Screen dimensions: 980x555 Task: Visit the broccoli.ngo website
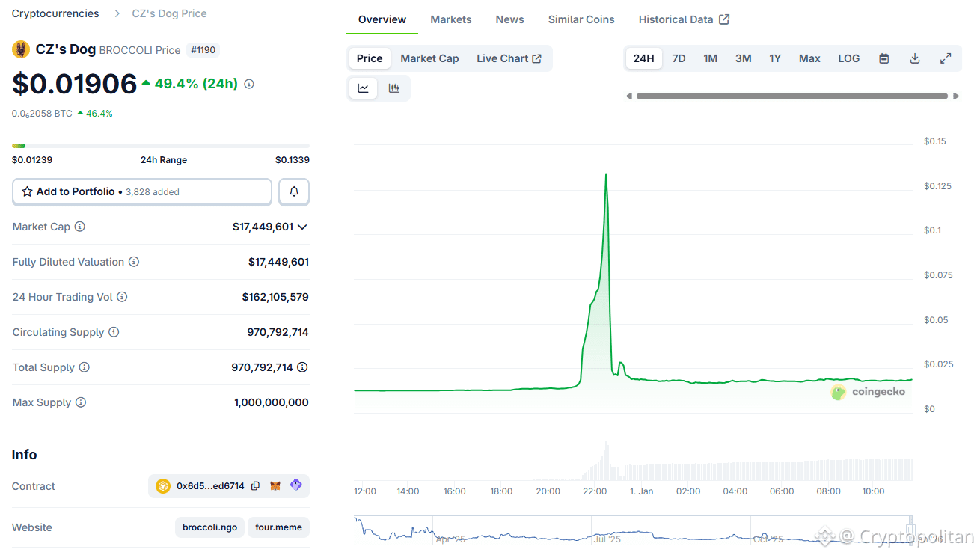click(x=209, y=527)
